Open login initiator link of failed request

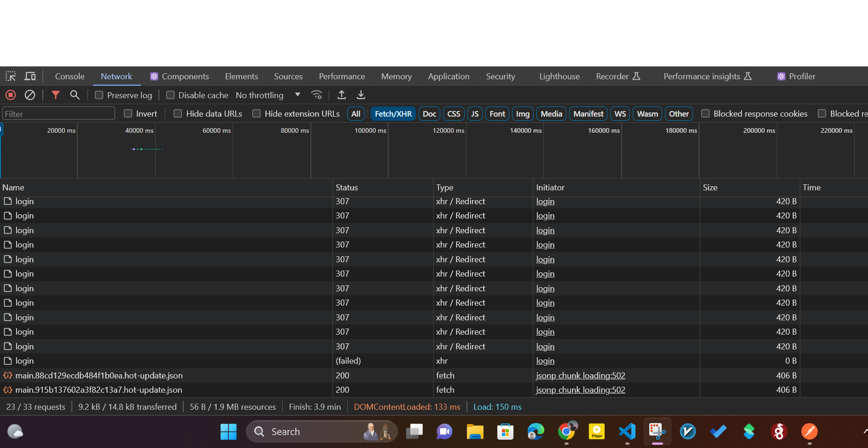[x=545, y=361]
